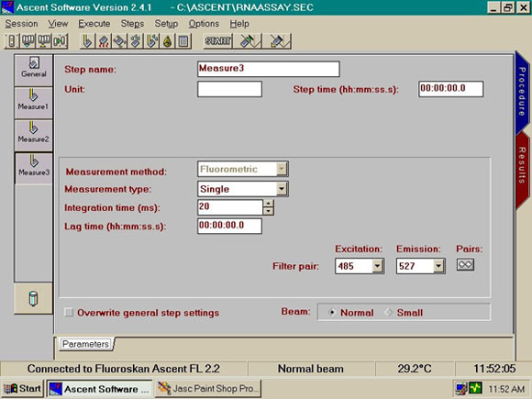Click the START toolbar button
The image size is (532, 399).
click(x=217, y=41)
